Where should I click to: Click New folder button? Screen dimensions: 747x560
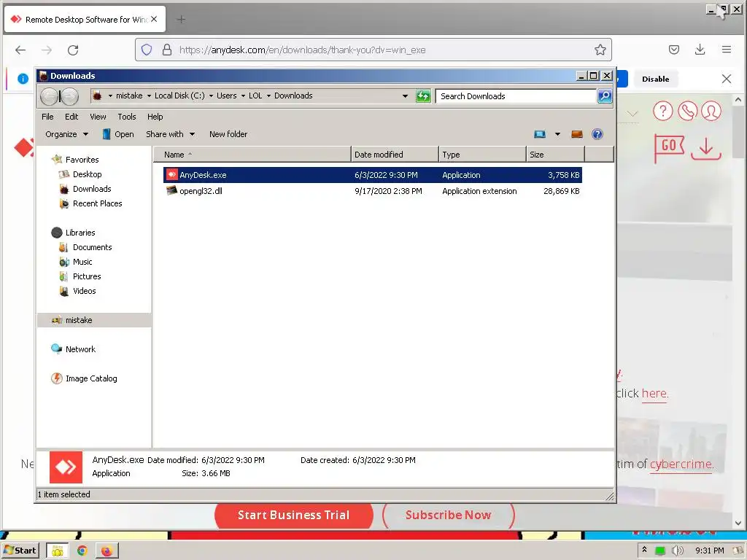228,134
